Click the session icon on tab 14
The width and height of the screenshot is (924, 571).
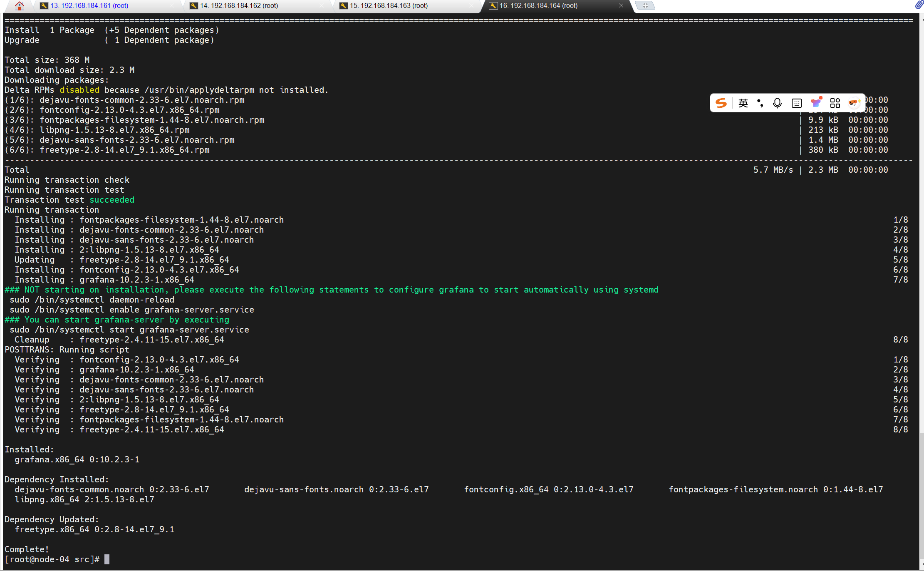193,5
